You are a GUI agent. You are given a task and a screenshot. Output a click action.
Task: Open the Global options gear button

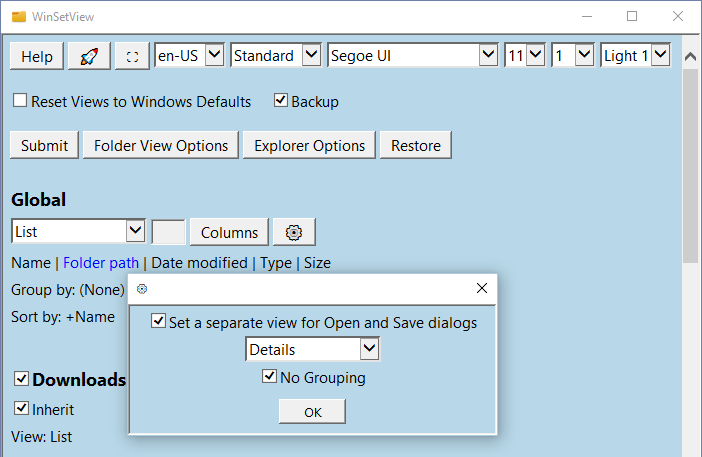tap(294, 232)
